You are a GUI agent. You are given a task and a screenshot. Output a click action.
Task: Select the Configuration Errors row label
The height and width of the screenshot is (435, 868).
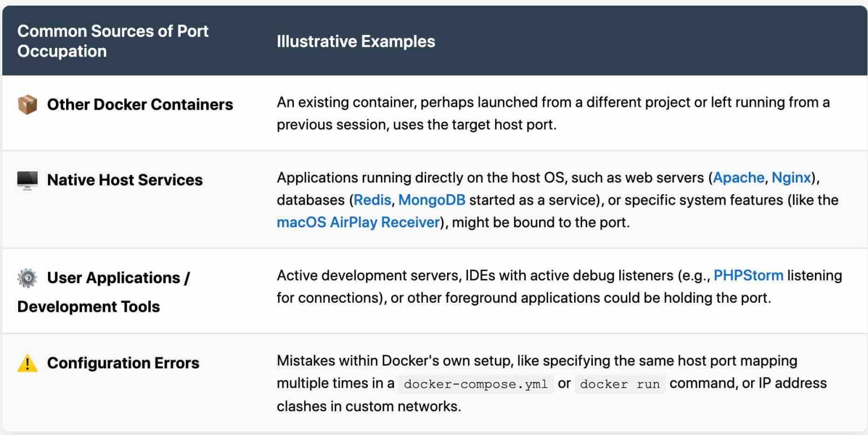pyautogui.click(x=123, y=363)
